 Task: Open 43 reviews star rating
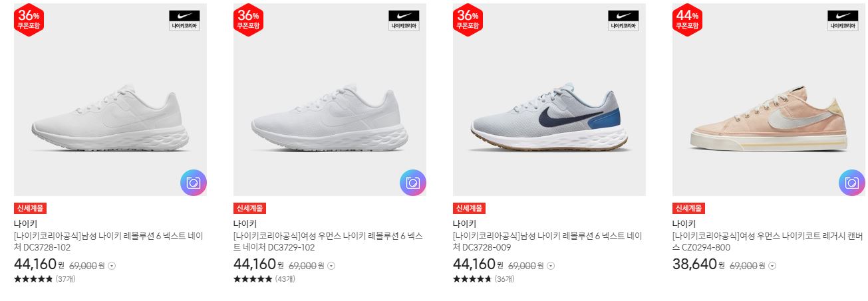click(264, 279)
